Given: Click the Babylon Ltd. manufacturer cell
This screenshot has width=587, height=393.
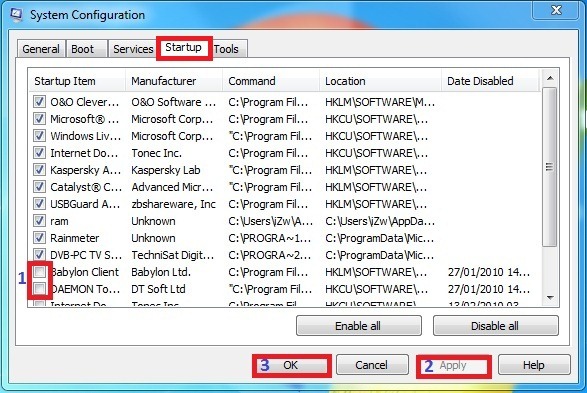Looking at the screenshot, I should (x=161, y=272).
